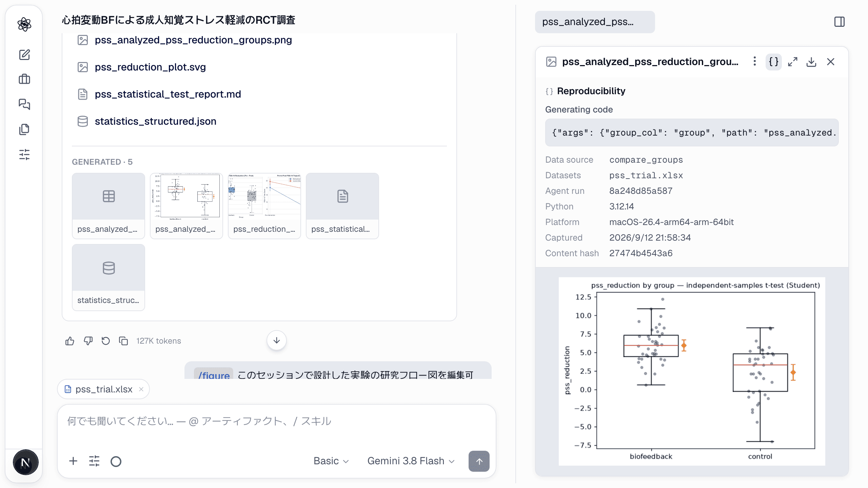
Task: Open the pss_analyzed table thumbnail card
Action: tap(108, 206)
